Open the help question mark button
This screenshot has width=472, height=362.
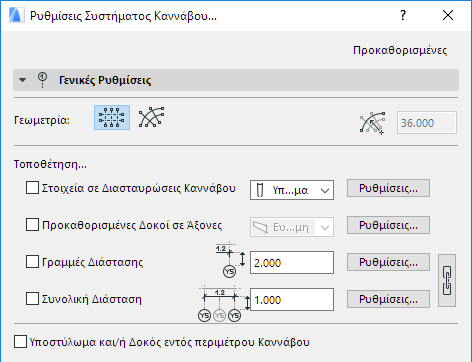403,15
